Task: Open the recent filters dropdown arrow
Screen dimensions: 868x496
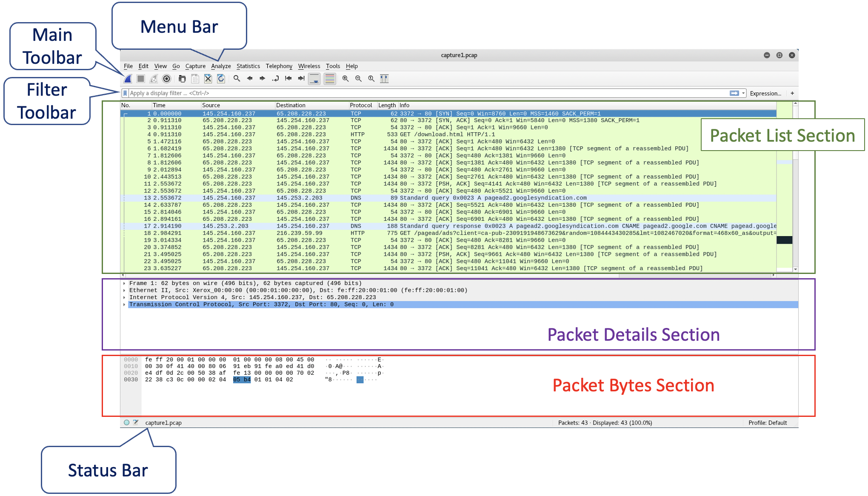Action: tap(743, 93)
